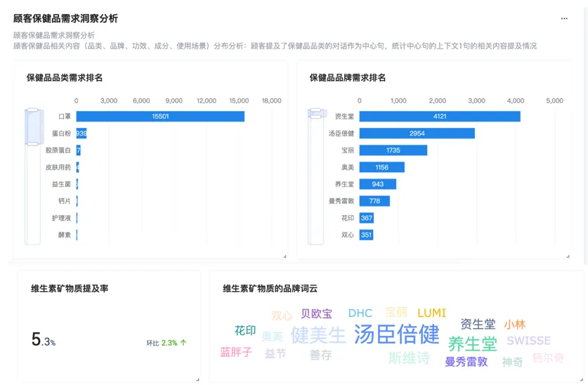The width and height of the screenshot is (588, 385).
Task: Click the 5.3% mention rate value
Action: (43, 341)
